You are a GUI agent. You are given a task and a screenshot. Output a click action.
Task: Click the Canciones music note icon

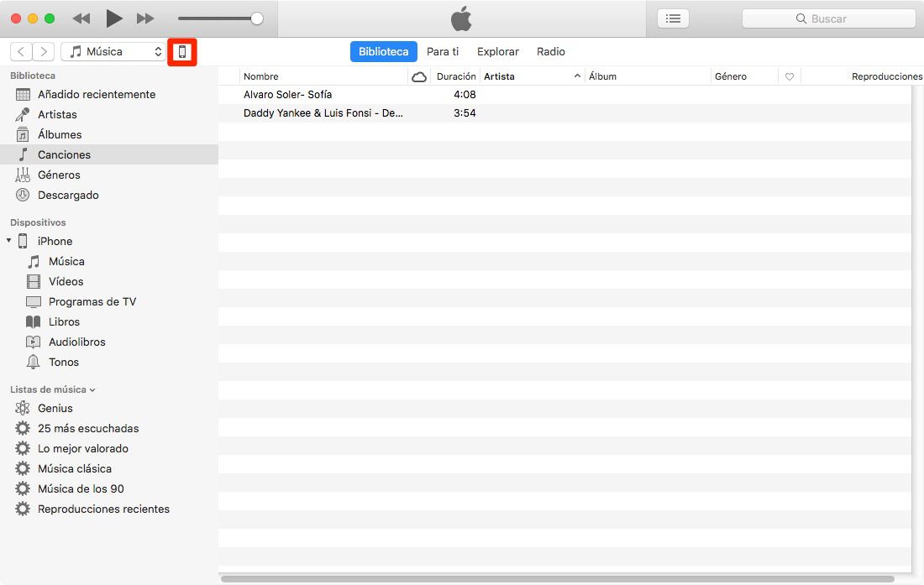pos(23,154)
